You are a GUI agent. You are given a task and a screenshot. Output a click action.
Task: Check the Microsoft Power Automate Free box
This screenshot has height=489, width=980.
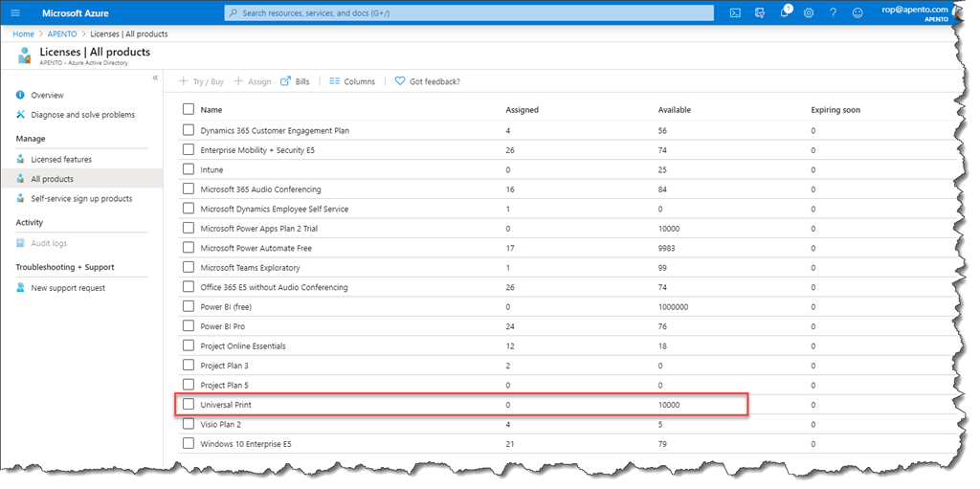click(x=189, y=248)
